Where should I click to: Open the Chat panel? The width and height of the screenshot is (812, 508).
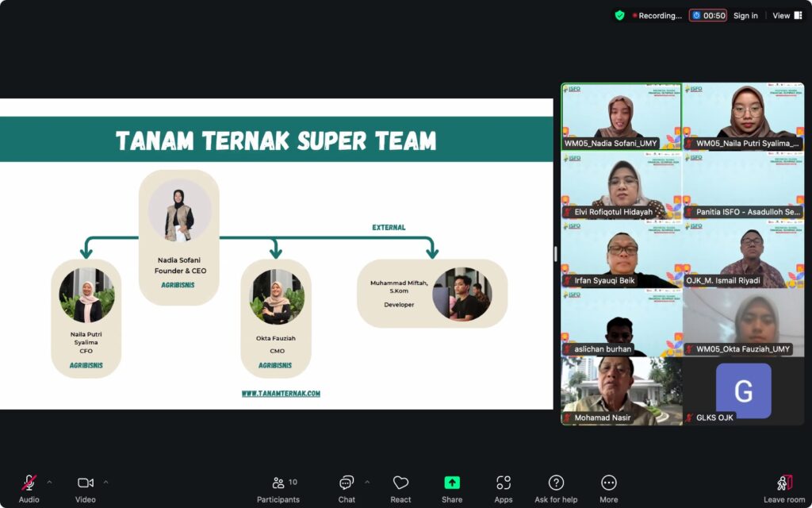point(347,488)
